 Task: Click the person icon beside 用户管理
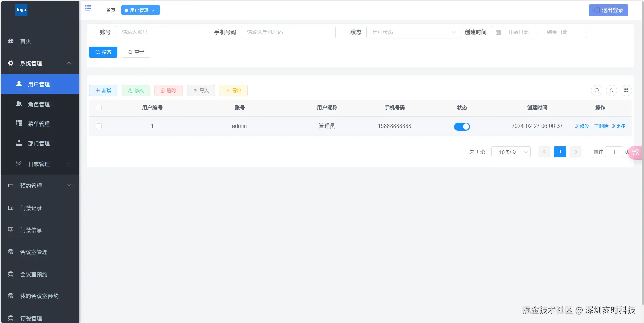[19, 84]
